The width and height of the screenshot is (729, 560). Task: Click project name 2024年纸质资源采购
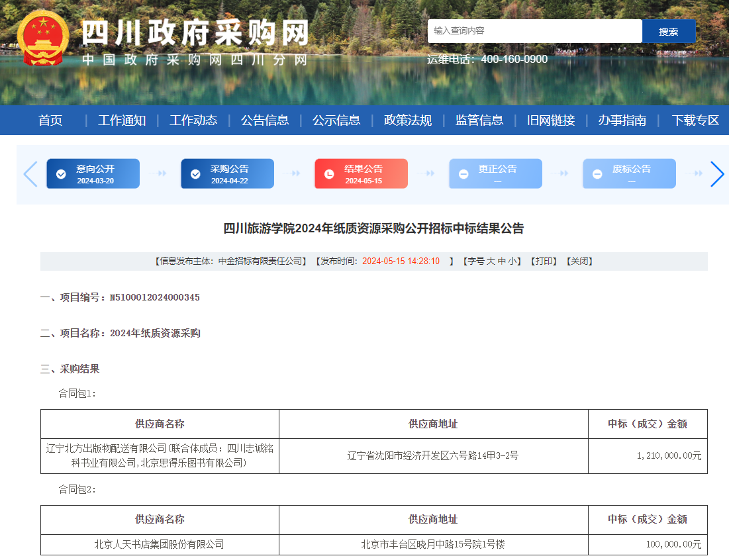click(x=156, y=333)
